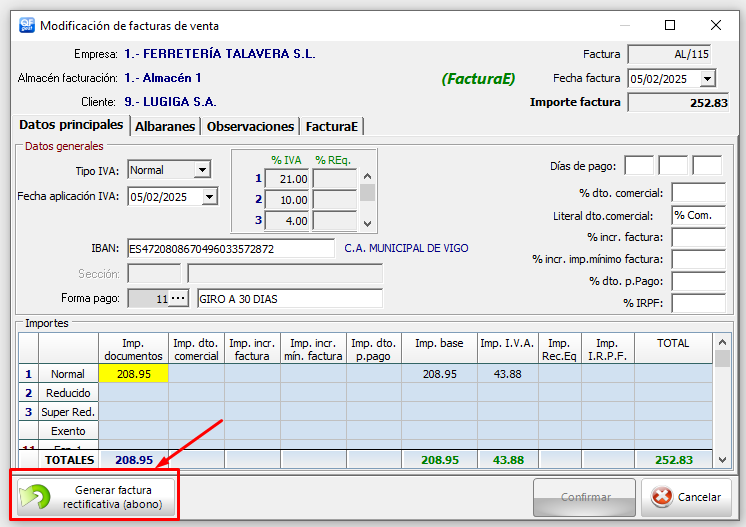Click the Imp. dto. comercial column header
Image resolution: width=746 pixels, height=527 pixels.
[196, 349]
